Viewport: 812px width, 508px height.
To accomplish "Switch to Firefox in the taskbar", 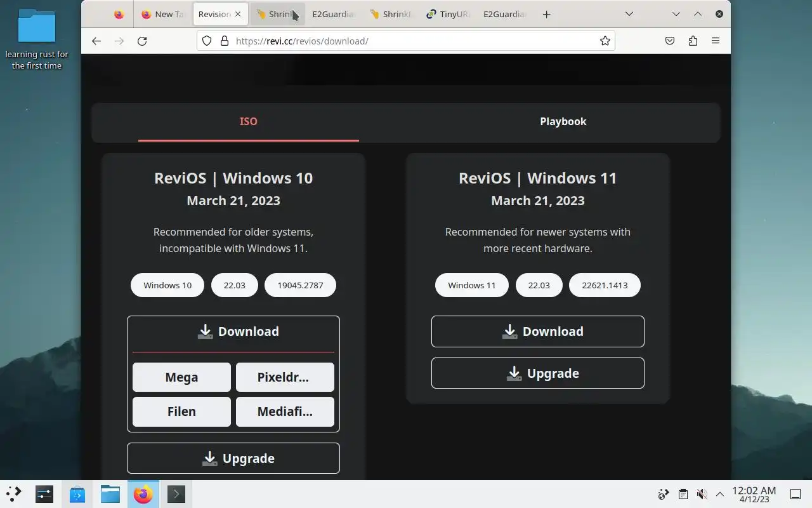I will click(143, 494).
